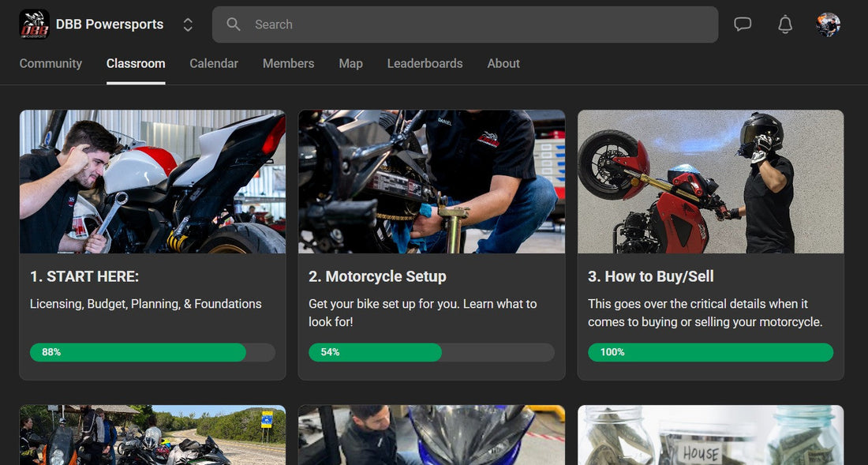Expand the community switcher chevrons
The width and height of the screenshot is (868, 465).
tap(188, 24)
